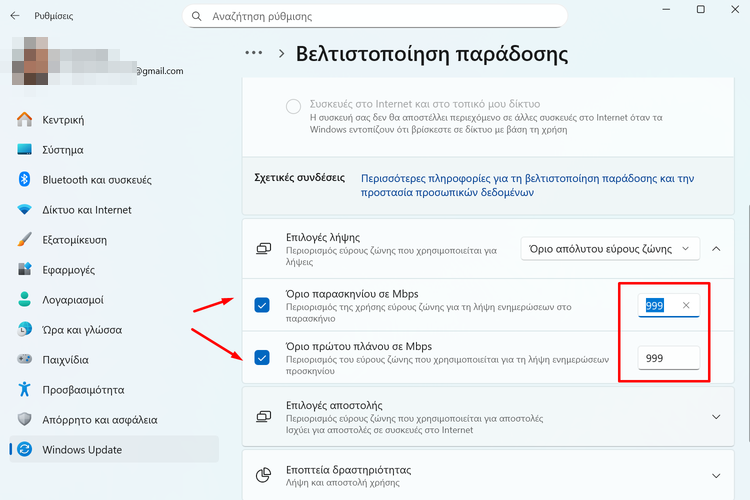
Task: Click breadcrumb ellipsis button
Action: click(253, 53)
